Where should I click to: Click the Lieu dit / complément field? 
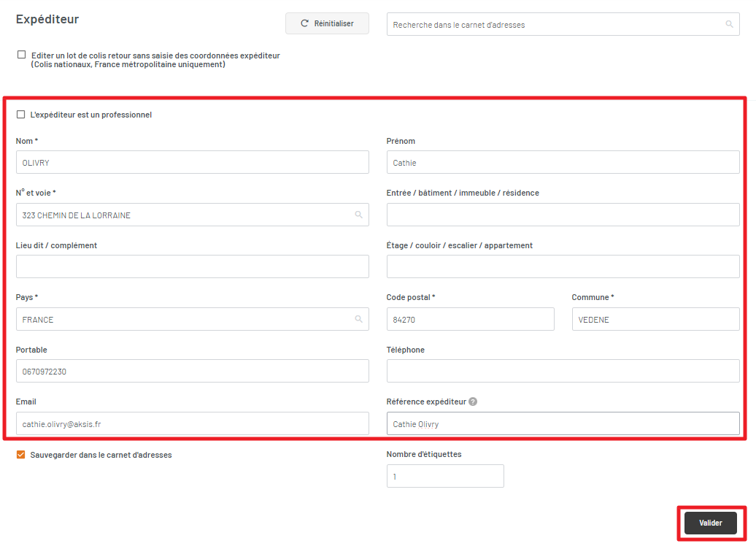pyautogui.click(x=193, y=266)
